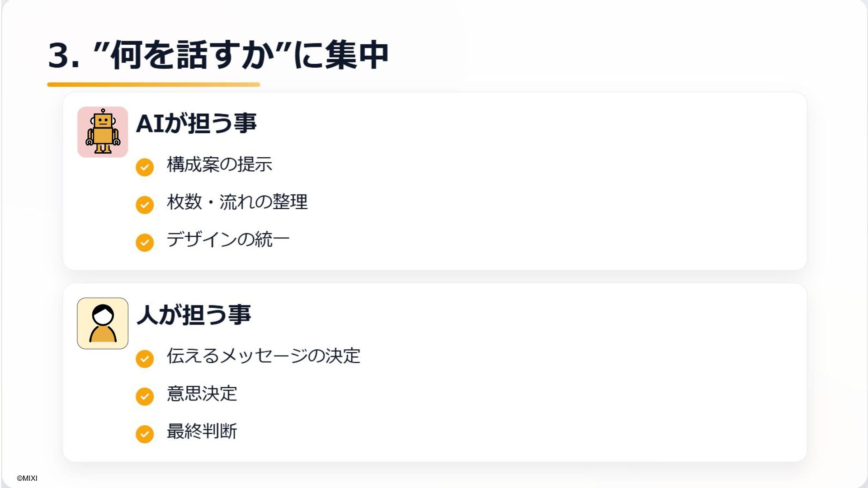Click the check icon next to 枚数・流れの整理
Screen dimensions: 868x488
pos(145,205)
